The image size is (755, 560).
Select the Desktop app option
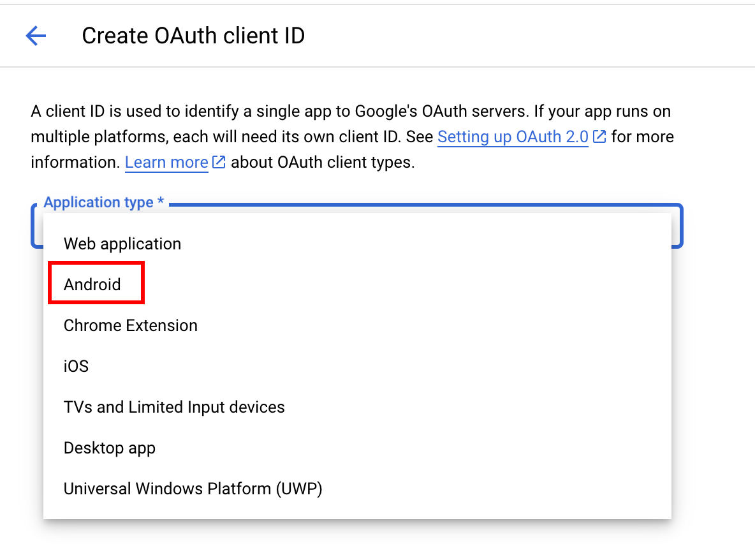click(x=109, y=448)
